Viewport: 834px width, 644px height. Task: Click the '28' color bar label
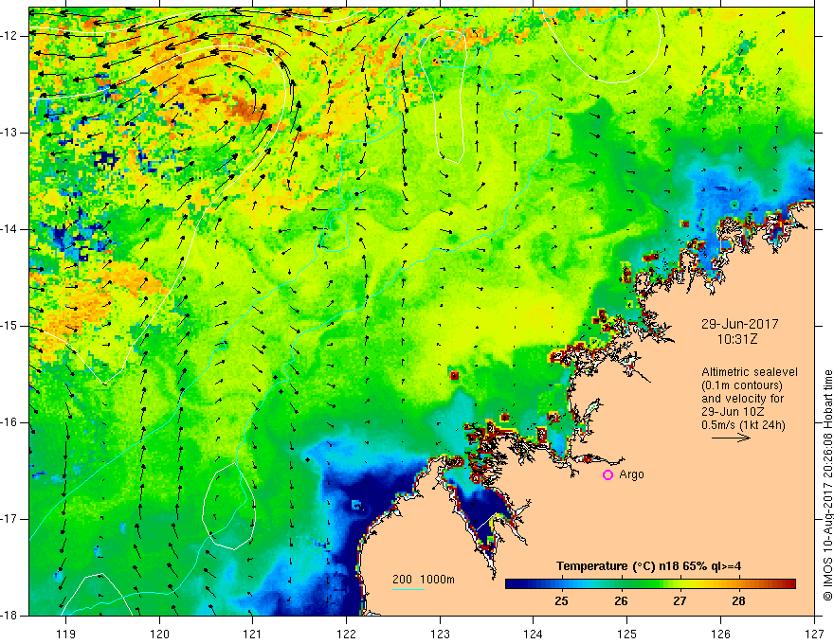[738, 601]
